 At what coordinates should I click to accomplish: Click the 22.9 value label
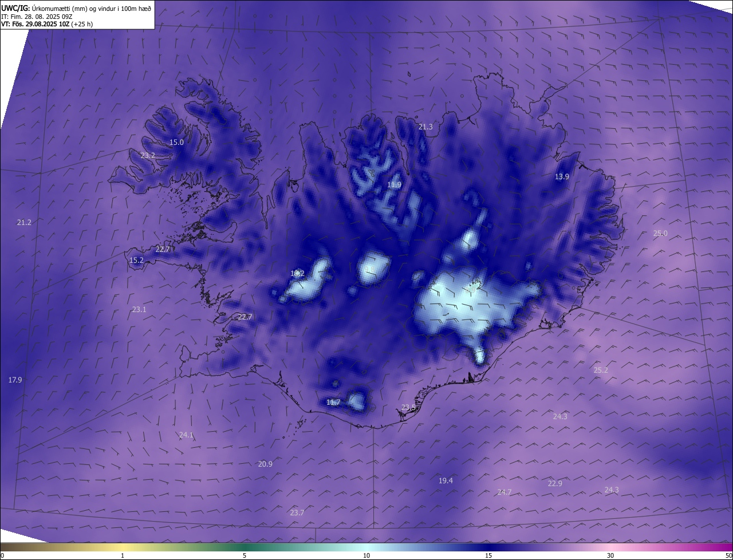pos(555,484)
